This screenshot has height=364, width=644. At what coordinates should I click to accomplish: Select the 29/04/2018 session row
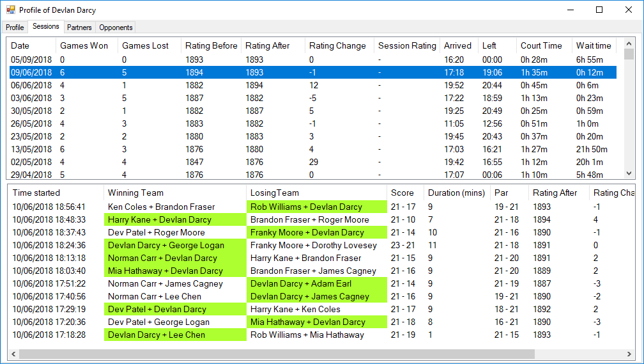[x=312, y=174]
